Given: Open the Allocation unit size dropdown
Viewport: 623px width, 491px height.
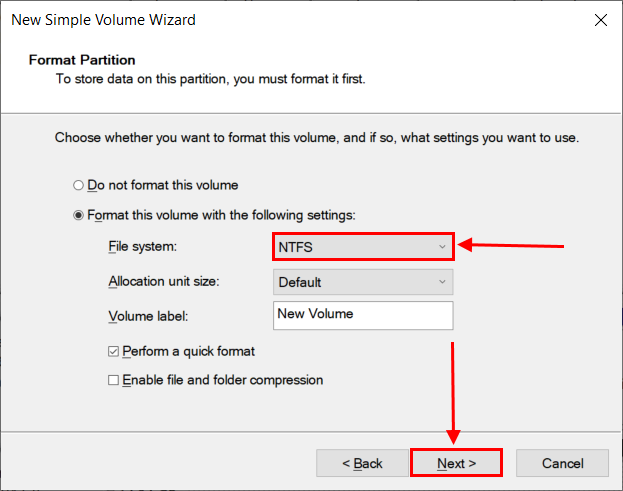Looking at the screenshot, I should [x=363, y=282].
